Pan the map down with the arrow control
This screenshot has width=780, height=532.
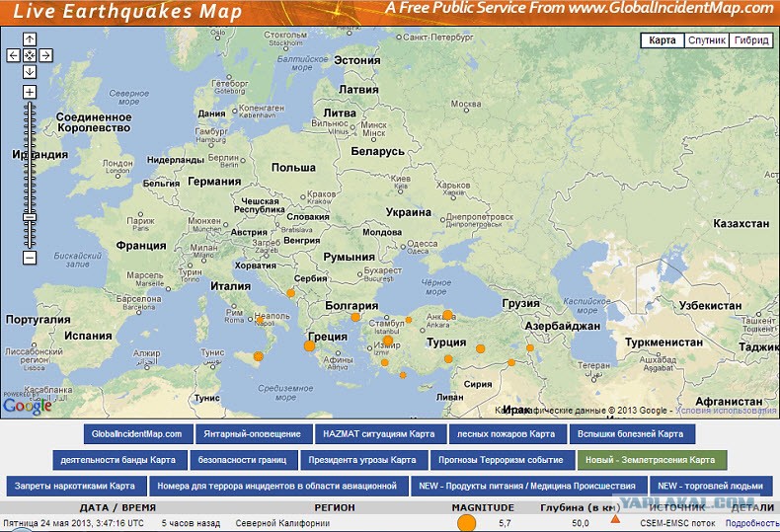click(x=30, y=72)
